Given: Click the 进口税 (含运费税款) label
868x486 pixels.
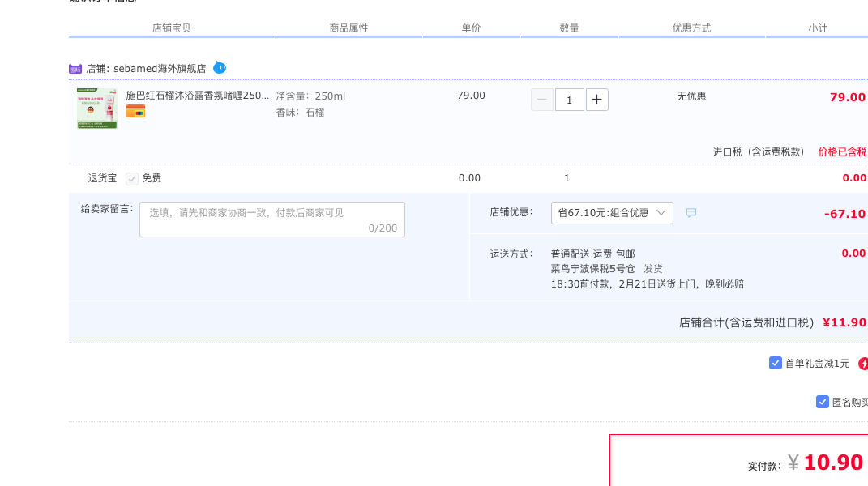Looking at the screenshot, I should [759, 152].
